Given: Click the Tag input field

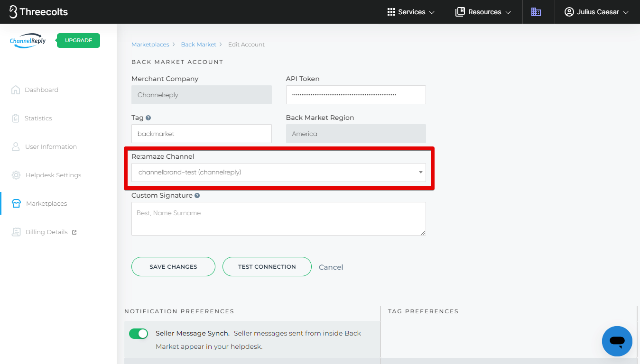Looking at the screenshot, I should coord(202,134).
